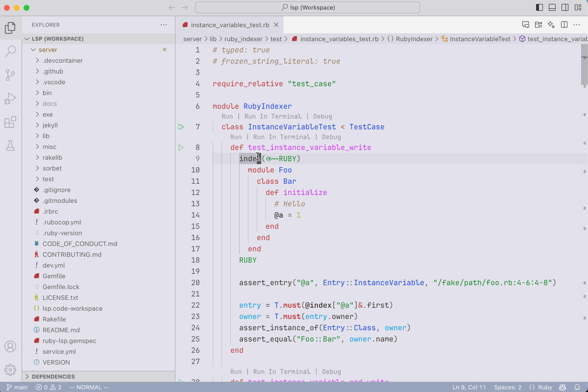Click Run above class InstanceVariableTest

227,117
